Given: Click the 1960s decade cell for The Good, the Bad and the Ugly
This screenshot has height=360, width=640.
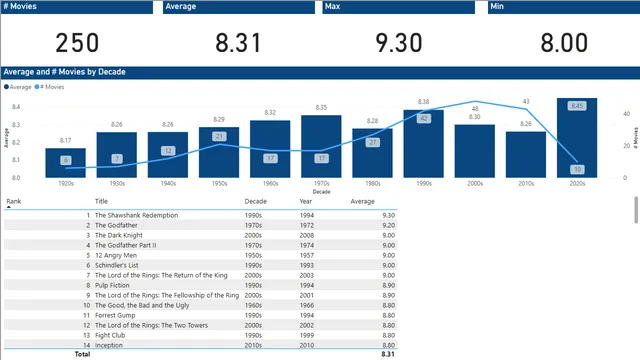Looking at the screenshot, I should tap(253, 305).
